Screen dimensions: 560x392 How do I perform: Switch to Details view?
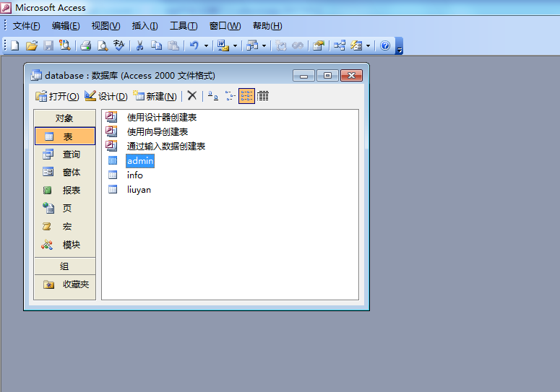[x=263, y=96]
